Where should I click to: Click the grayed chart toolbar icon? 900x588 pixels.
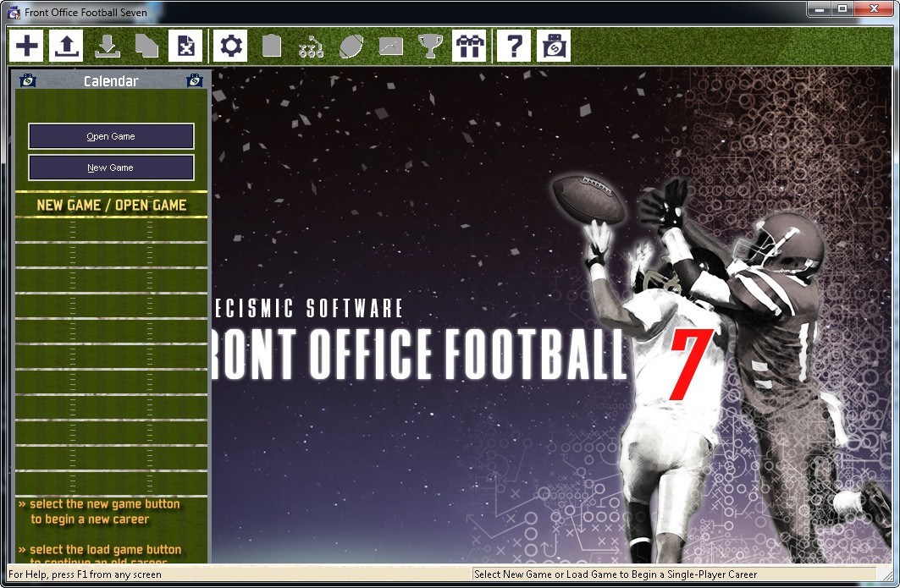[x=390, y=46]
